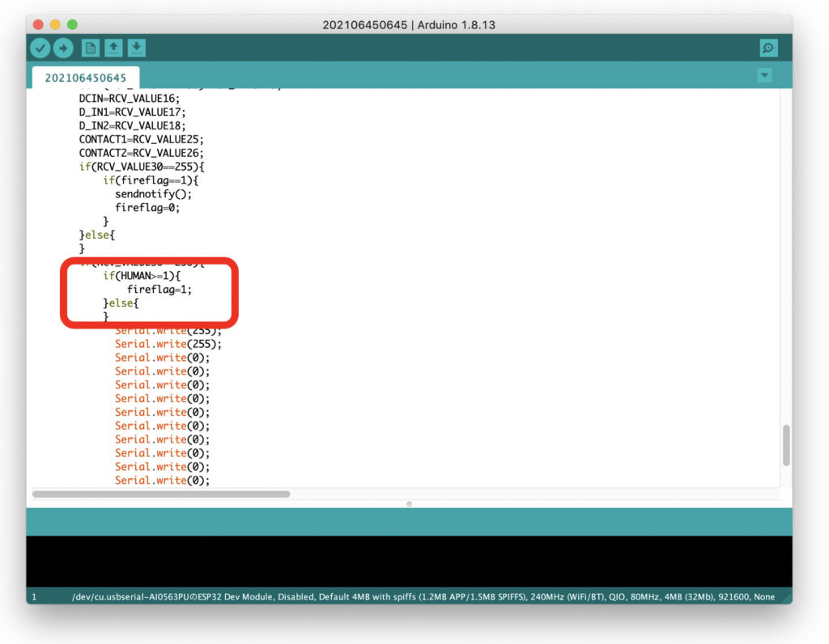Place cursor on the fireflag=1; line
829x644 pixels.
click(x=159, y=290)
